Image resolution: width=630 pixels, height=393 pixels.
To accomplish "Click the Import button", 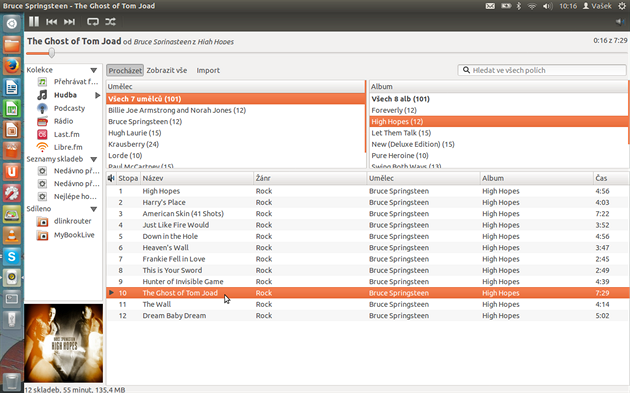I will [208, 70].
